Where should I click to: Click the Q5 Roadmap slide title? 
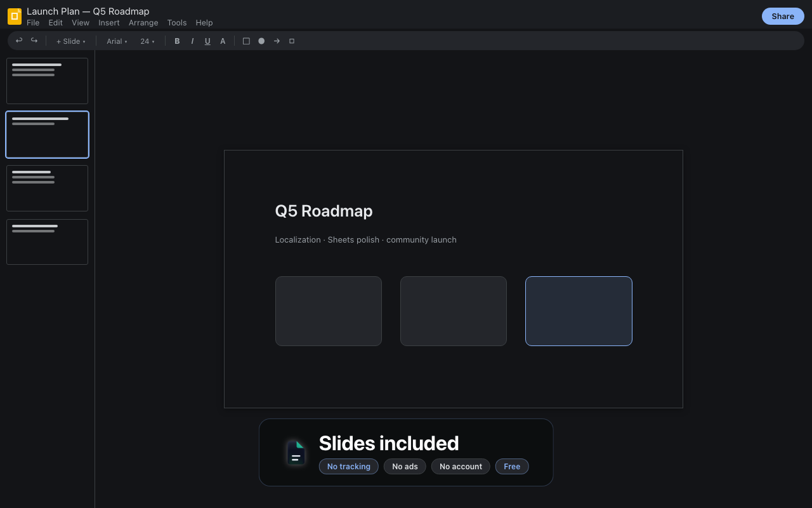click(324, 211)
